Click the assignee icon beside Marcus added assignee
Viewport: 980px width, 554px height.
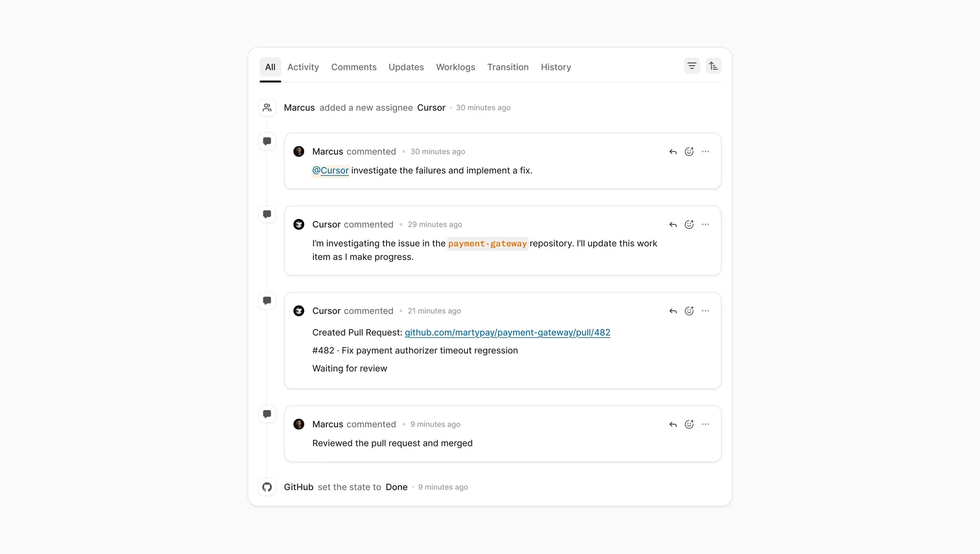click(267, 108)
